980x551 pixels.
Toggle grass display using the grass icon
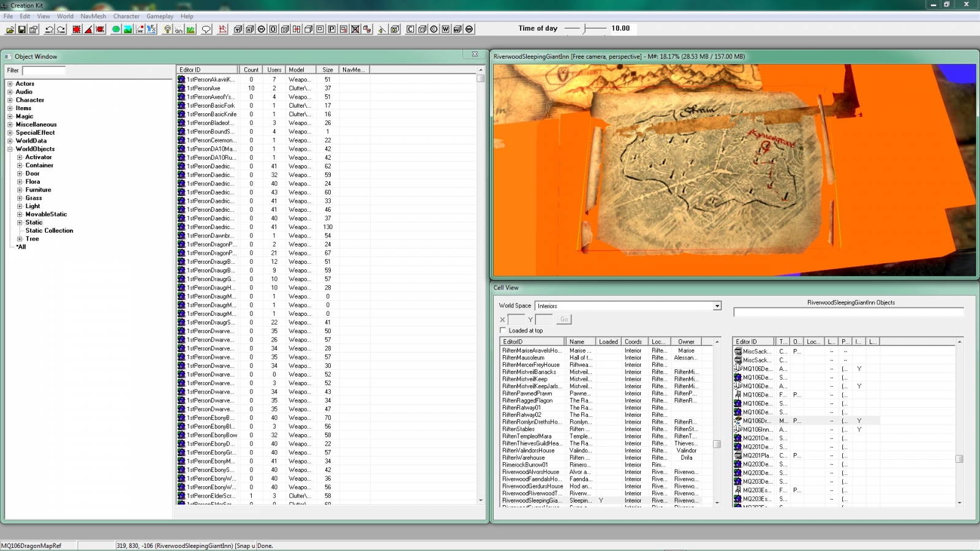click(x=190, y=29)
